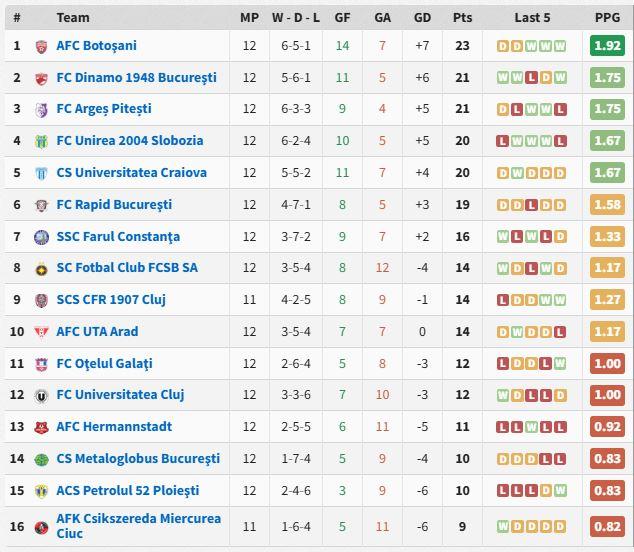Click ACS Petrolul 52 Ploiești's latest win badge
634x552 pixels.
pos(560,491)
